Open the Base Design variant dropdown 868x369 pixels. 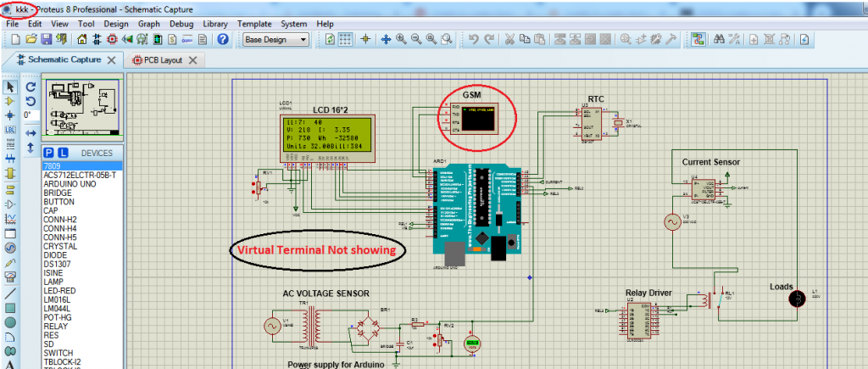pyautogui.click(x=275, y=39)
